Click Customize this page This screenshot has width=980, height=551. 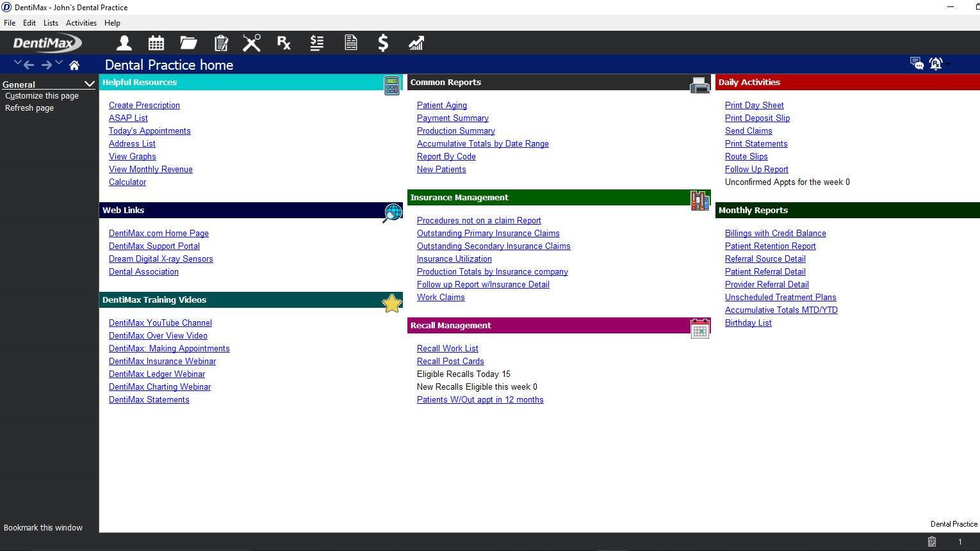tap(42, 96)
